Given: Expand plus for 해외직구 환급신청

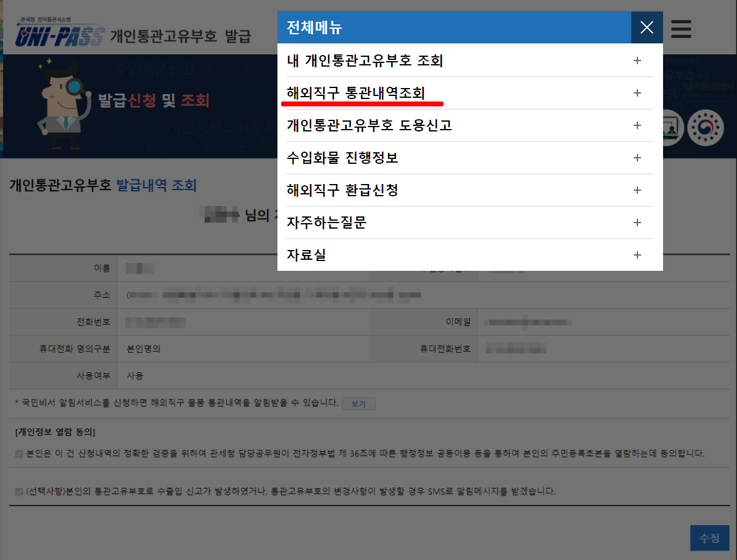Looking at the screenshot, I should [637, 190].
